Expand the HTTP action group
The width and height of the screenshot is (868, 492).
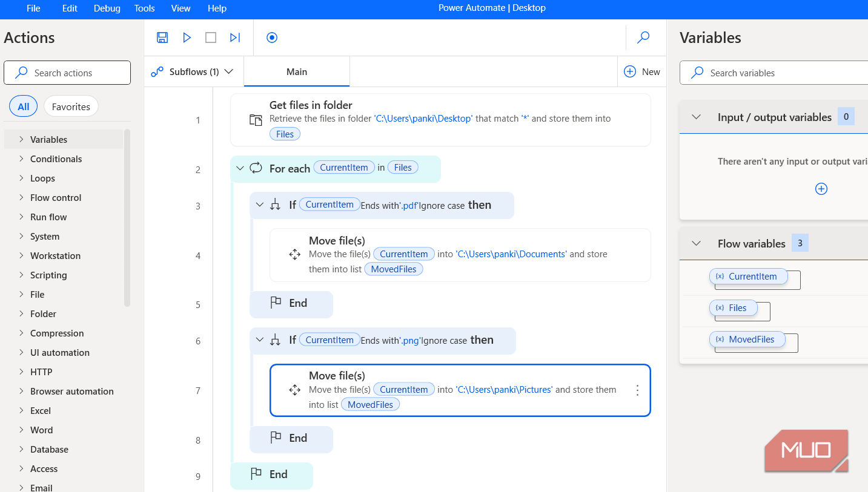click(x=21, y=372)
